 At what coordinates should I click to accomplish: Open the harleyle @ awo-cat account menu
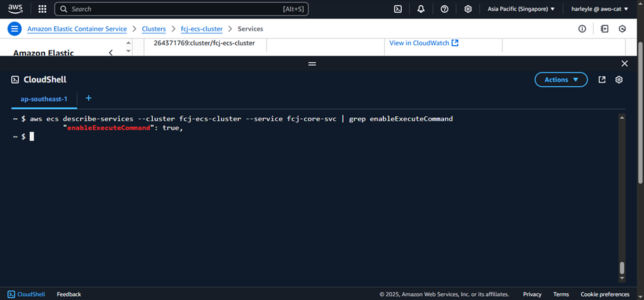(600, 9)
